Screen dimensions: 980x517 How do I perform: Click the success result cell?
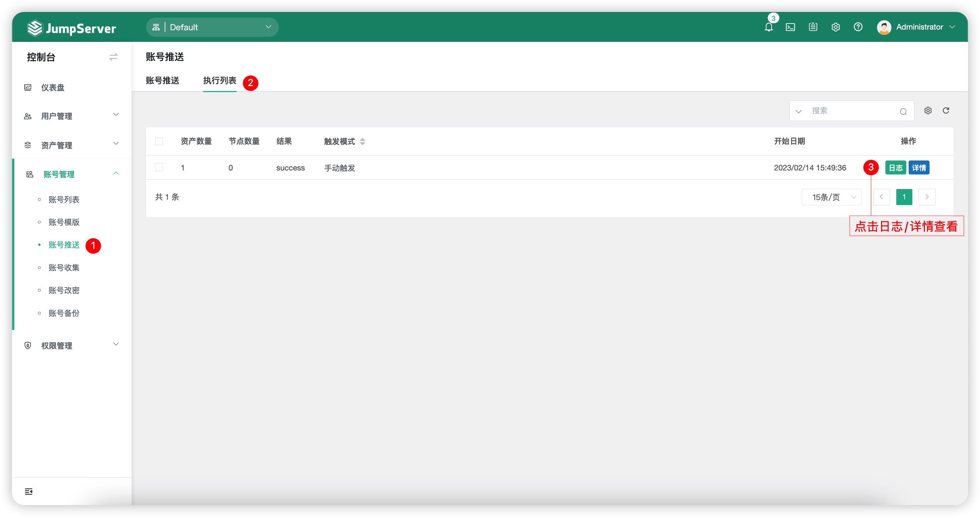click(290, 168)
